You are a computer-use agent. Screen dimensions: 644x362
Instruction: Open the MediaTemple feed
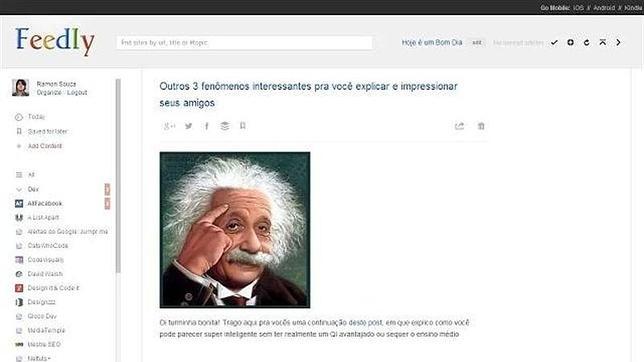coord(46,330)
